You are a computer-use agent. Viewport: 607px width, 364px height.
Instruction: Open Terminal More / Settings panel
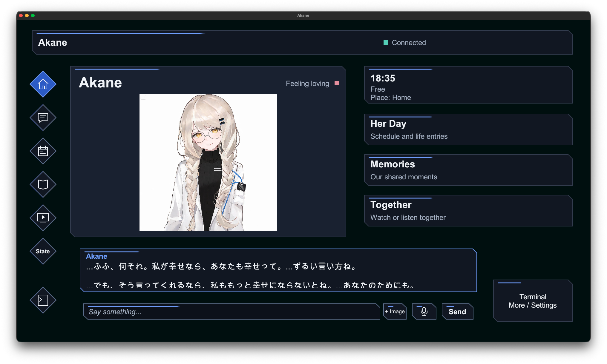click(x=533, y=301)
